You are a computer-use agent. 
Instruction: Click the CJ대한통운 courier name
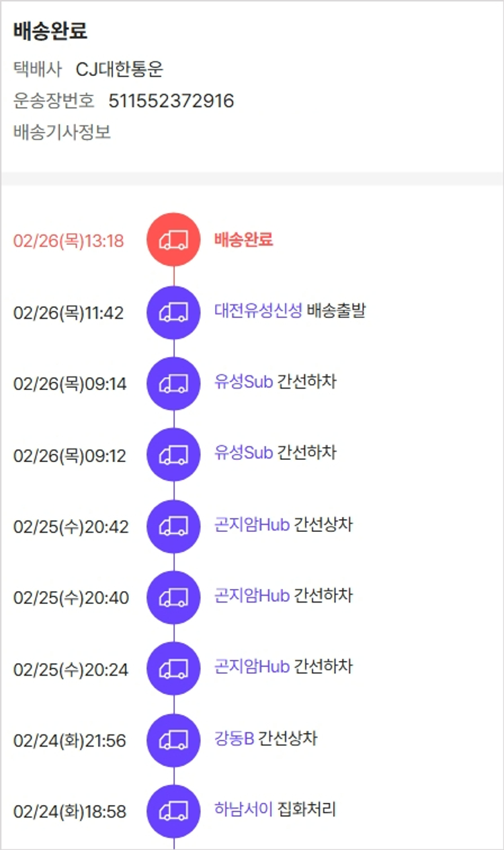(120, 69)
